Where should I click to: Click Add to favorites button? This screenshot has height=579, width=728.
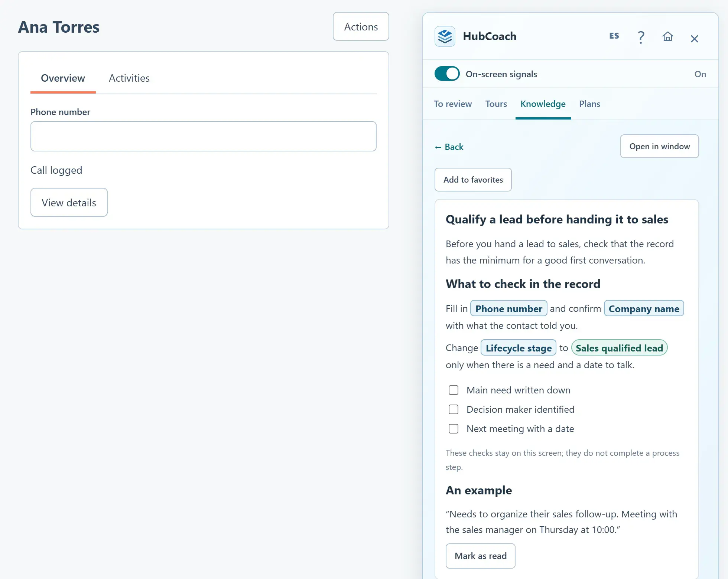coord(473,180)
